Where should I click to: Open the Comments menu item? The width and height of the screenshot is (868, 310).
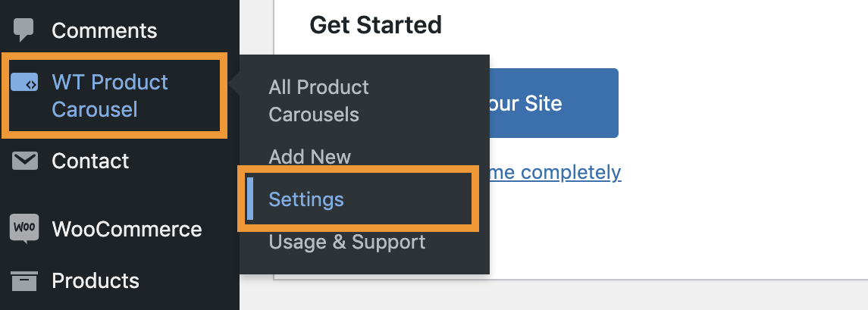[x=104, y=30]
